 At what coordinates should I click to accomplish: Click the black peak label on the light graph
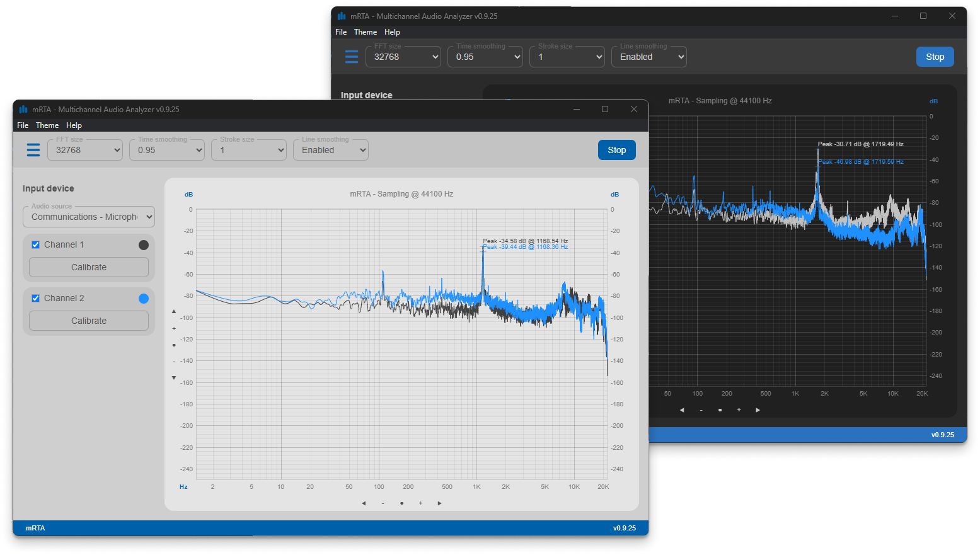(526, 241)
